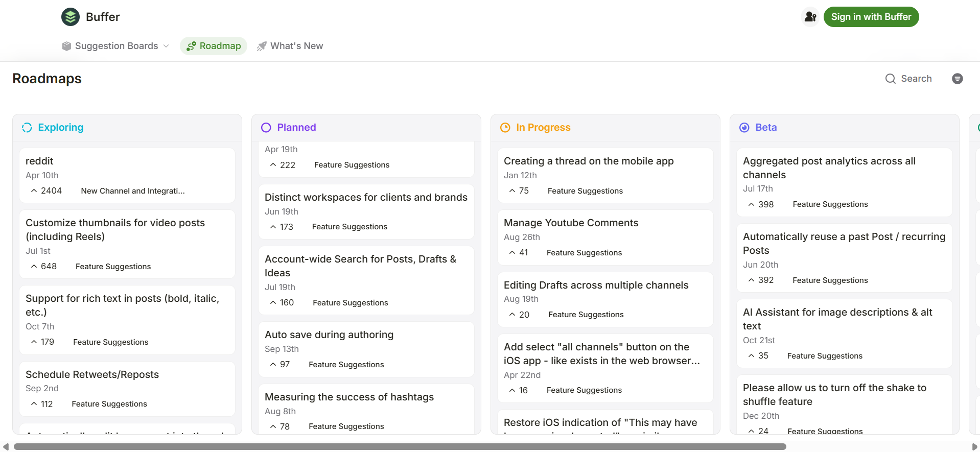
Task: Open Distinct workspaces for clients and brands
Action: (x=366, y=211)
